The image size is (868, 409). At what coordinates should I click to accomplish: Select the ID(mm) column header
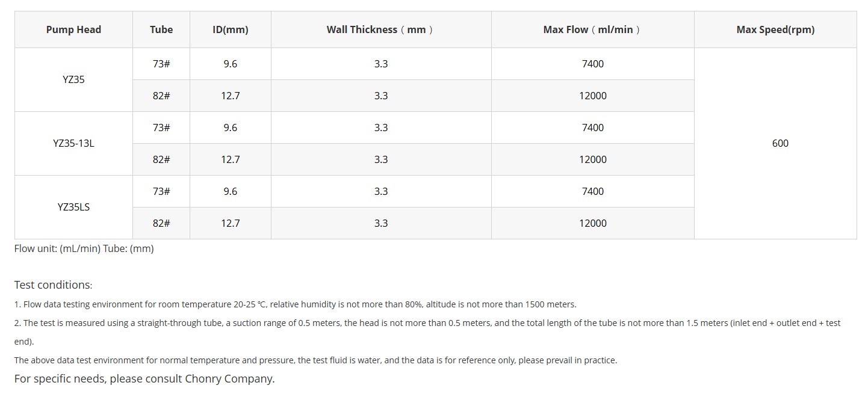point(230,29)
